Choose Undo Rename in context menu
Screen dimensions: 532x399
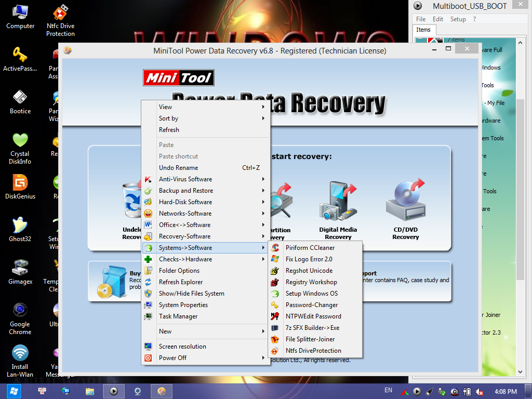point(206,168)
